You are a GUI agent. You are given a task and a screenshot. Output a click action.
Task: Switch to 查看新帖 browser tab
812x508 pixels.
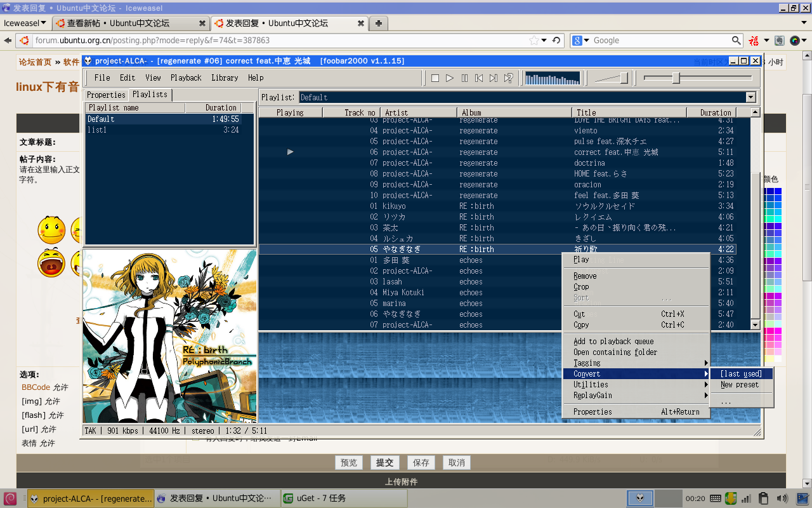(x=130, y=23)
